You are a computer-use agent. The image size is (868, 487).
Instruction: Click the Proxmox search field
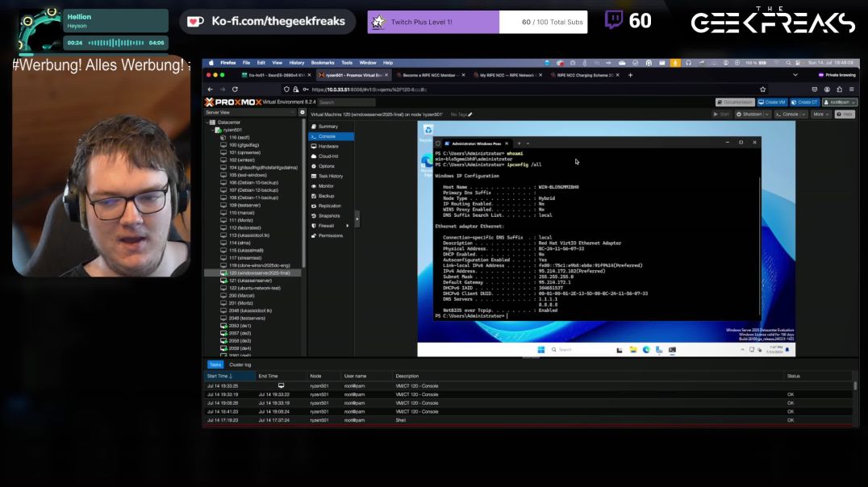(x=347, y=102)
